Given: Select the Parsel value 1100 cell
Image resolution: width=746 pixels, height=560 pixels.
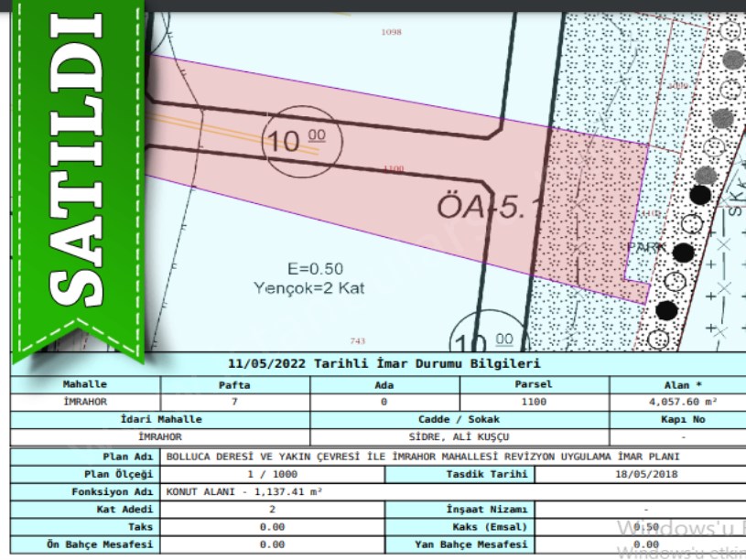Looking at the screenshot, I should [533, 402].
